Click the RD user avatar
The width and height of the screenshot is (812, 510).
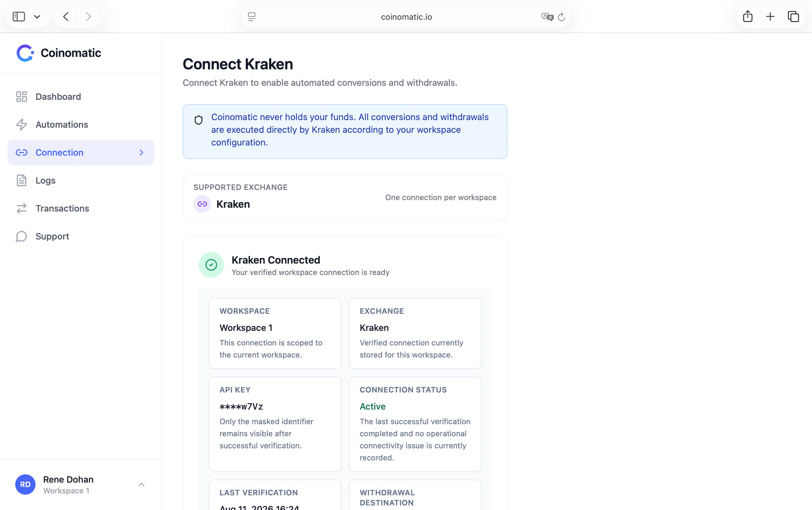click(x=25, y=485)
